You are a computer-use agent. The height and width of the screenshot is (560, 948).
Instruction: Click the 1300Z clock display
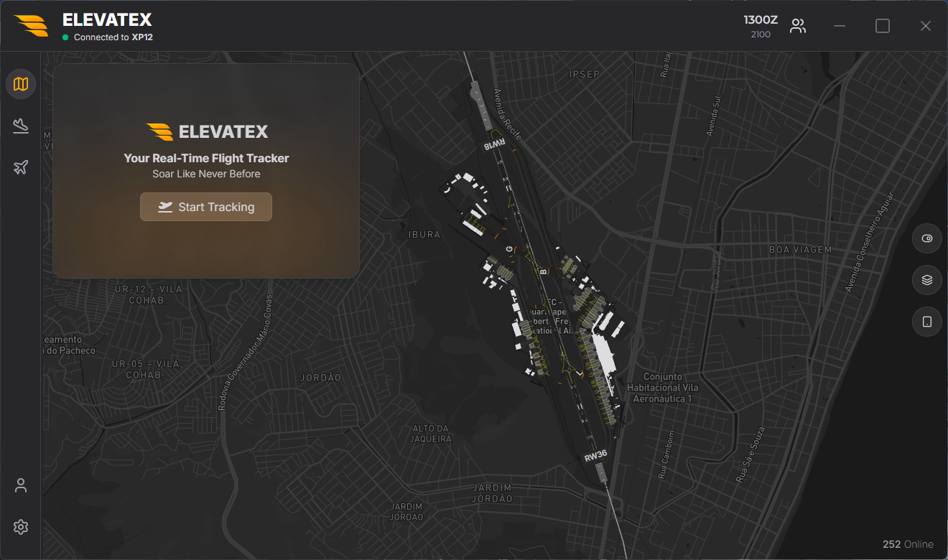[x=761, y=19]
